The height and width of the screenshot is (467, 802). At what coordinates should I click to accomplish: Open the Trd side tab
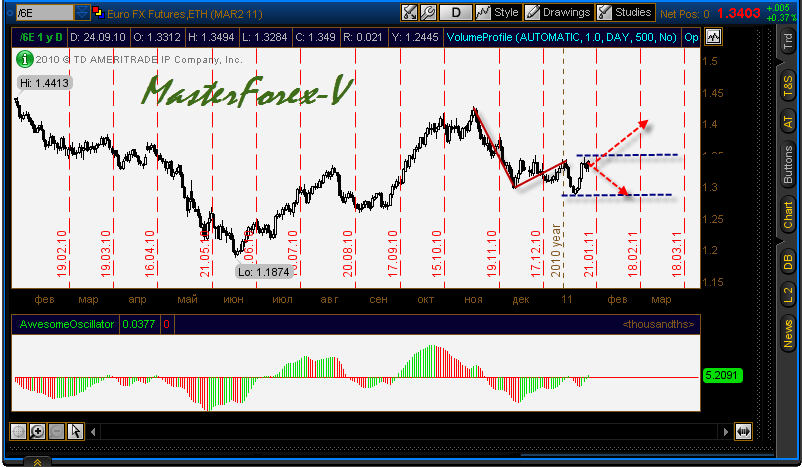click(788, 42)
